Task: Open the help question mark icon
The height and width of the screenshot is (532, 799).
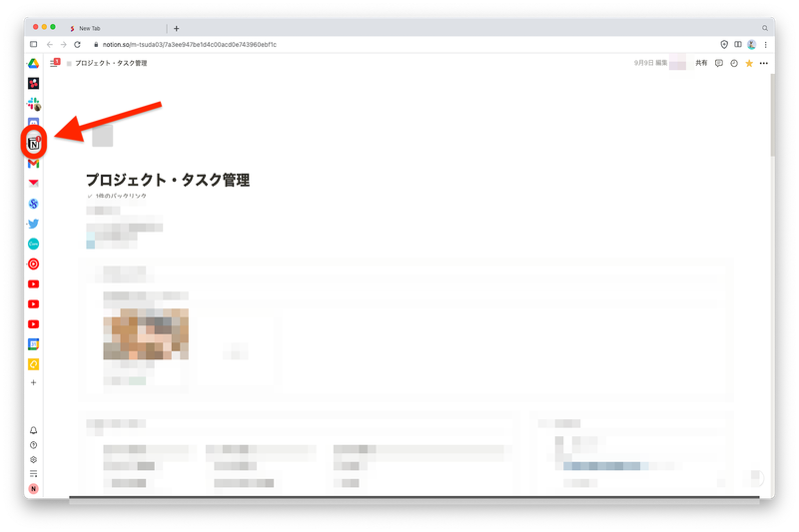Action: (34, 445)
